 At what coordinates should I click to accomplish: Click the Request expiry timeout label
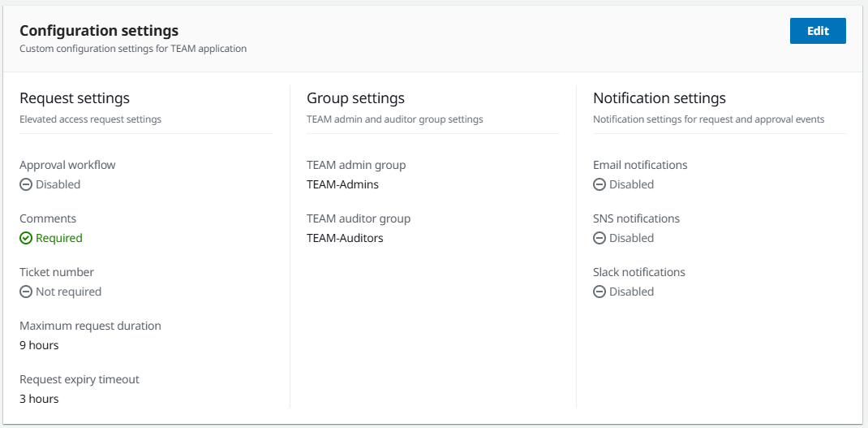(x=79, y=379)
